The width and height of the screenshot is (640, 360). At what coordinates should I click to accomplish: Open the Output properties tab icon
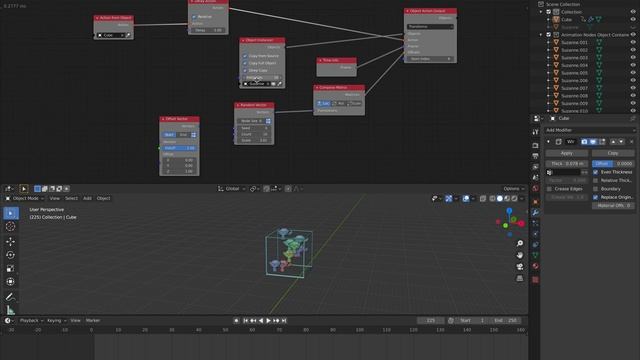click(x=536, y=156)
